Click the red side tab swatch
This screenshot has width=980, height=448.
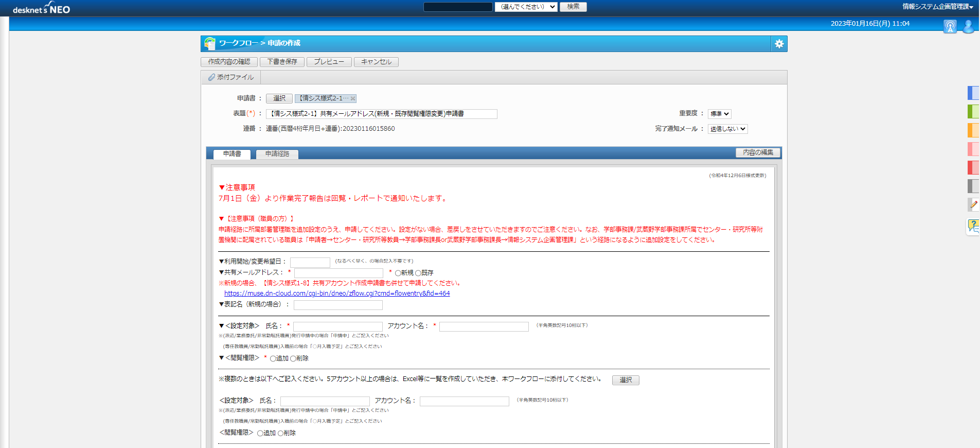click(x=973, y=167)
